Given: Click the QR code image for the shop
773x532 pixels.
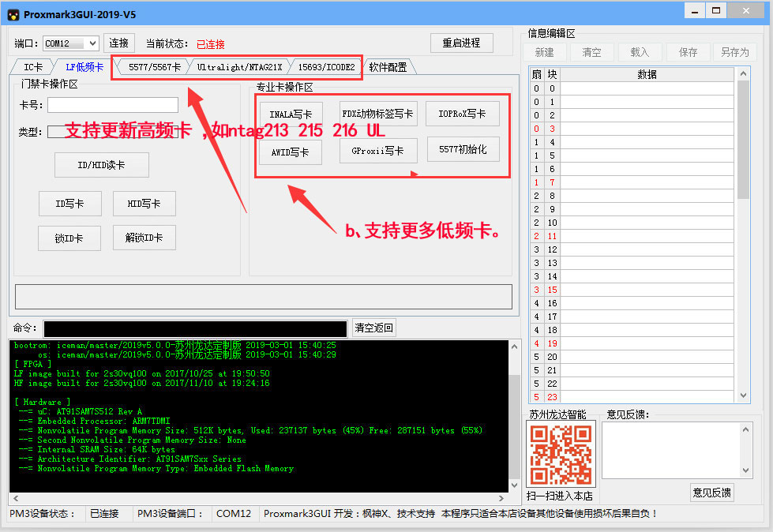Looking at the screenshot, I should pyautogui.click(x=560, y=455).
